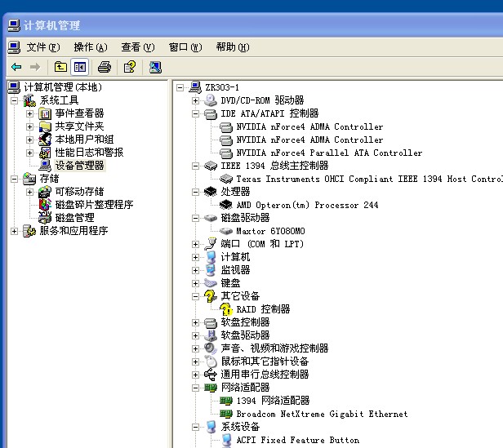Expand the 事件查看器 node
The image size is (503, 448).
pyautogui.click(x=30, y=113)
